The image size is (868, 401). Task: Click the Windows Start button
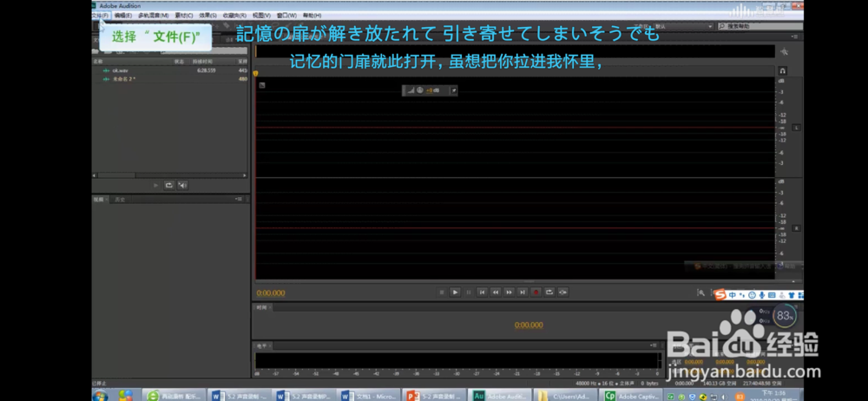click(100, 396)
